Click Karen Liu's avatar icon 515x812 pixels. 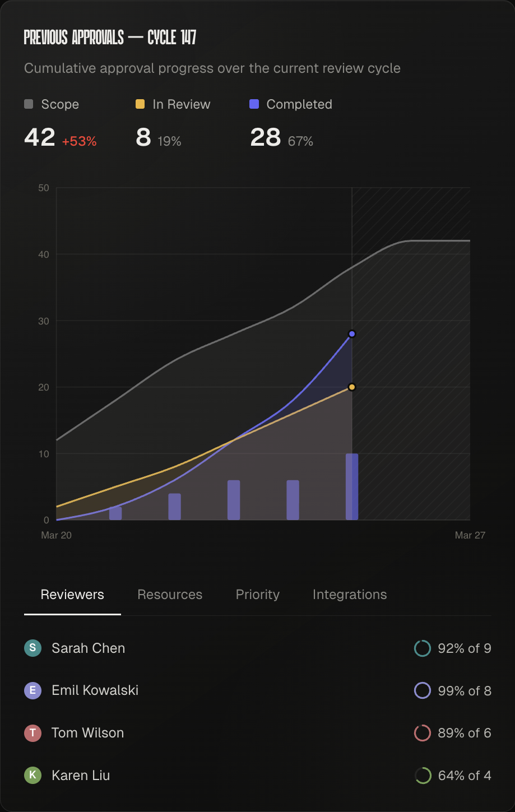coord(33,776)
